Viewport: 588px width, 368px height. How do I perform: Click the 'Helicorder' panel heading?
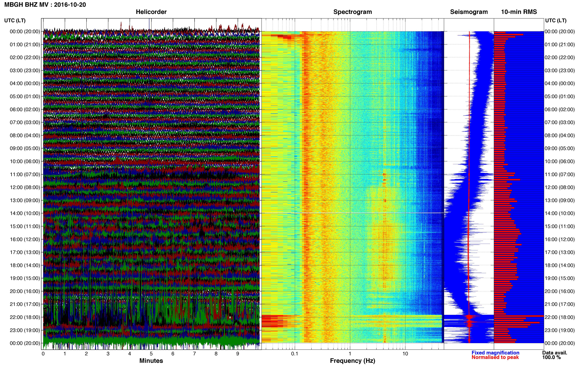151,12
